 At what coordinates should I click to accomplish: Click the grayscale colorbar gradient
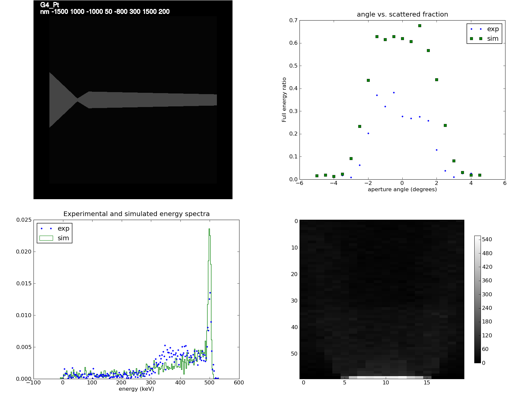478,299
